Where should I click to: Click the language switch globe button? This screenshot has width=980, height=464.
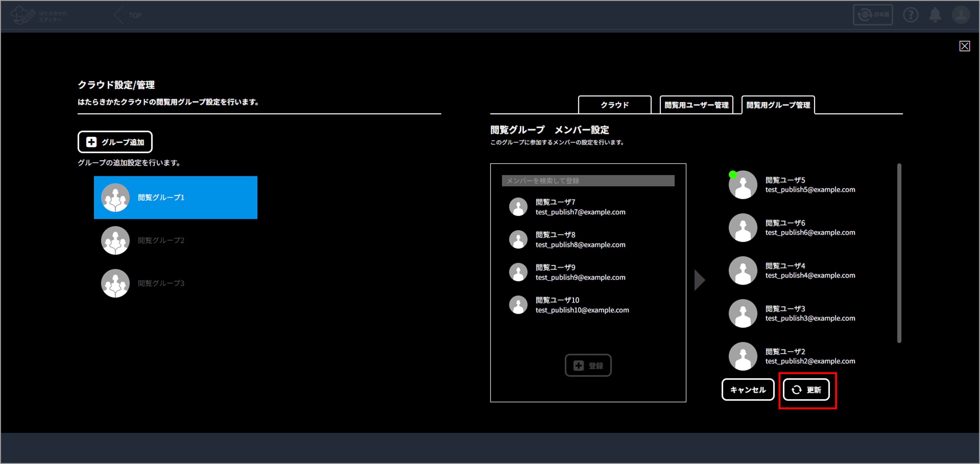[873, 15]
